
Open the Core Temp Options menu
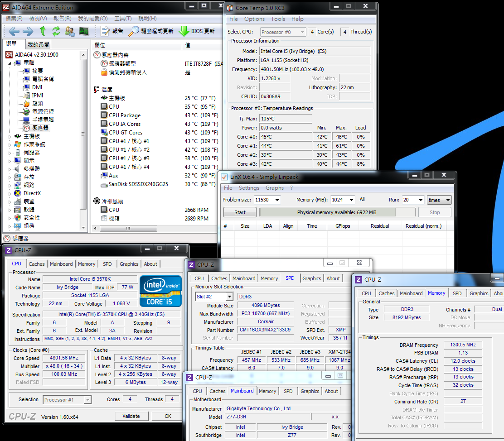coord(254,19)
